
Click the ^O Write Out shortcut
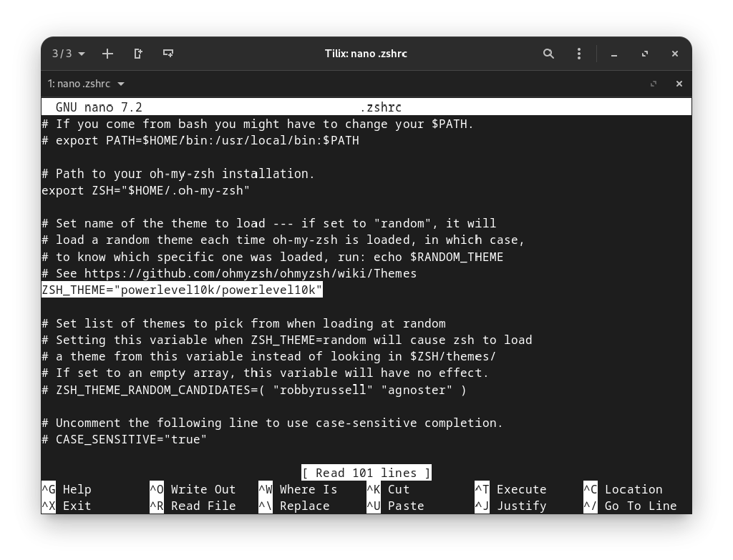[x=193, y=489]
